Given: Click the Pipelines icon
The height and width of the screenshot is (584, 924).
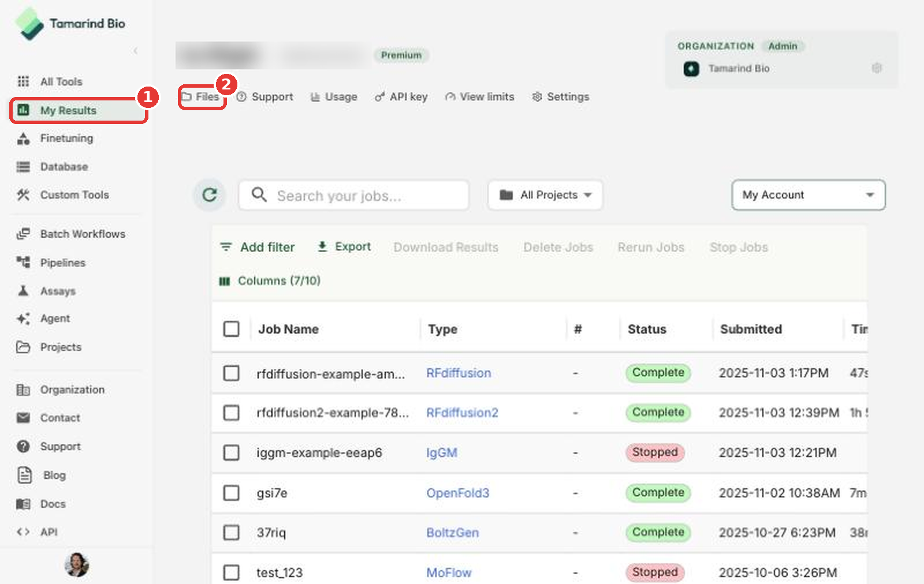Looking at the screenshot, I should tap(23, 263).
